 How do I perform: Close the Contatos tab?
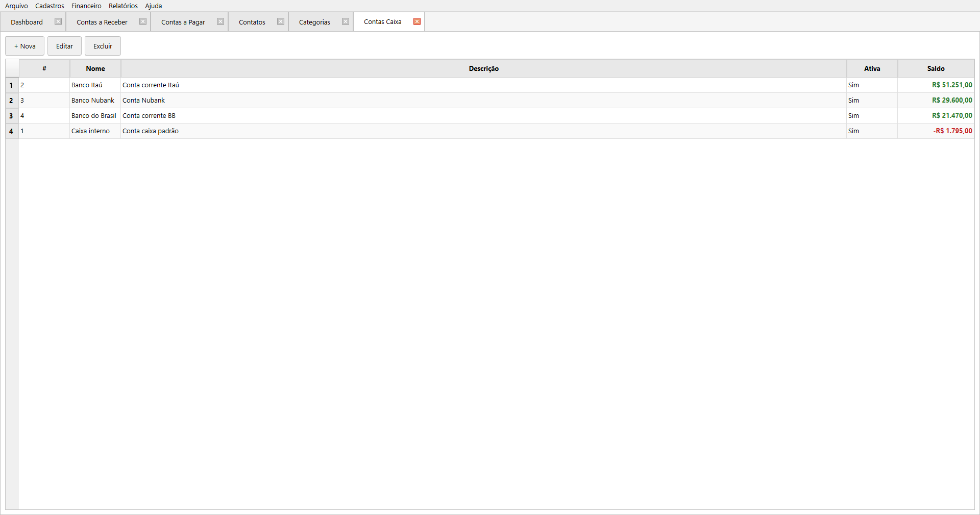click(x=281, y=21)
